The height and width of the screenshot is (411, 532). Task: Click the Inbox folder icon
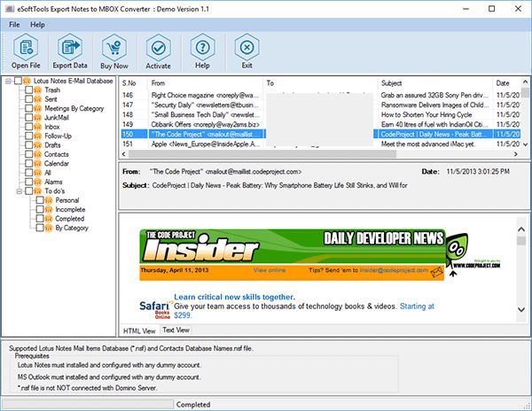point(37,127)
